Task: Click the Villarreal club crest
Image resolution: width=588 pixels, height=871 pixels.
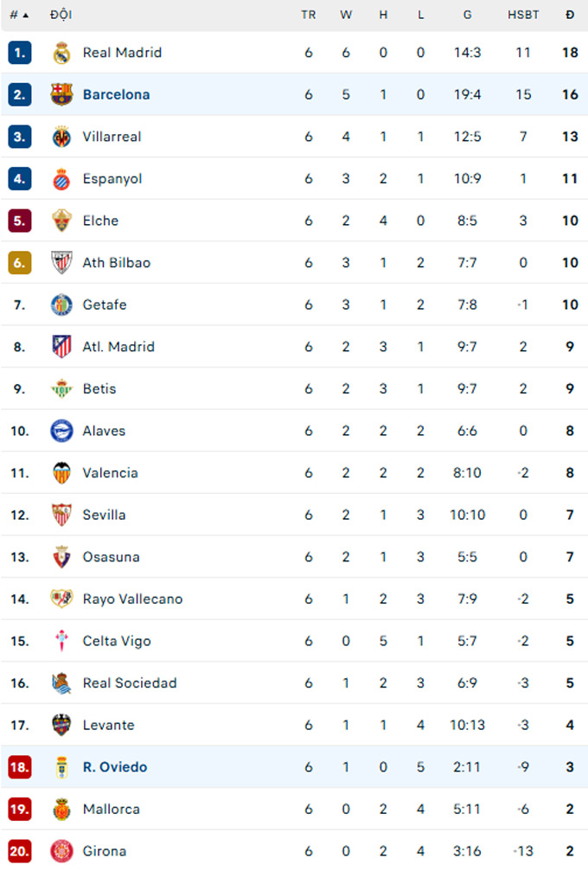Action: click(61, 137)
